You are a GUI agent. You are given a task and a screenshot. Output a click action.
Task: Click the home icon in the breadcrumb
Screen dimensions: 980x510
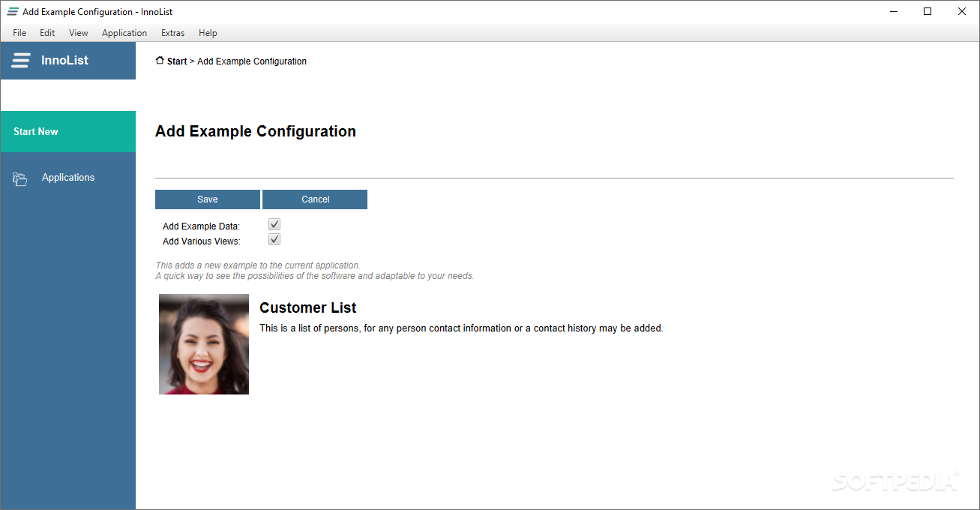[160, 61]
